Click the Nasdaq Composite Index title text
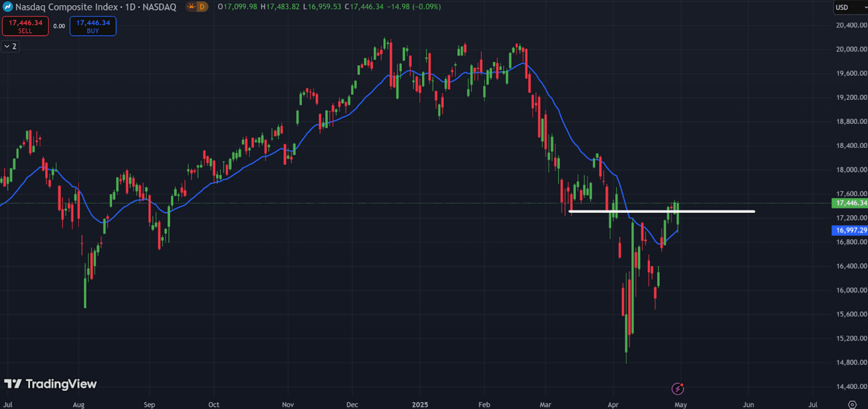The image size is (868, 409). click(x=66, y=7)
